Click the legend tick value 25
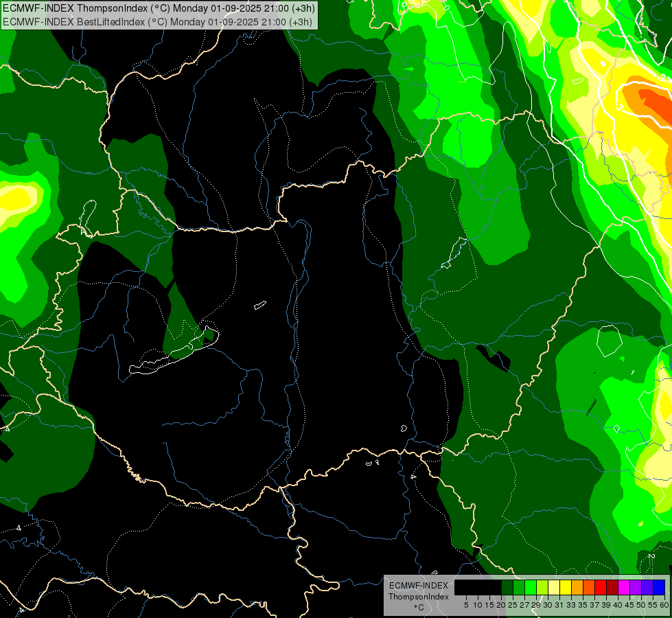 coord(513,605)
